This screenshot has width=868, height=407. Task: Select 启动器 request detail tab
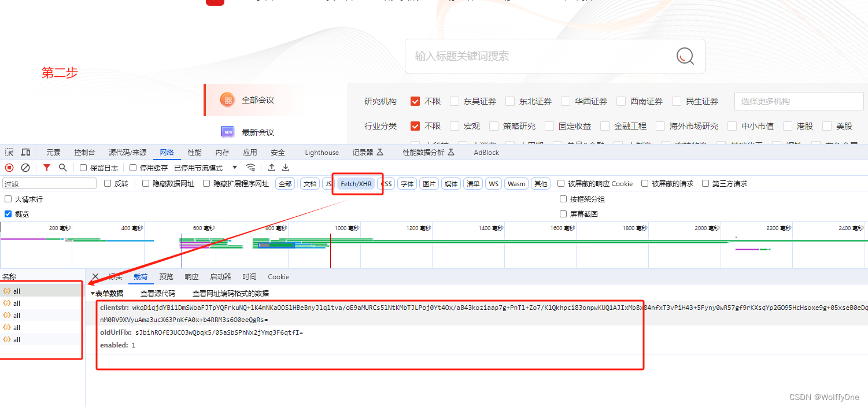point(220,277)
